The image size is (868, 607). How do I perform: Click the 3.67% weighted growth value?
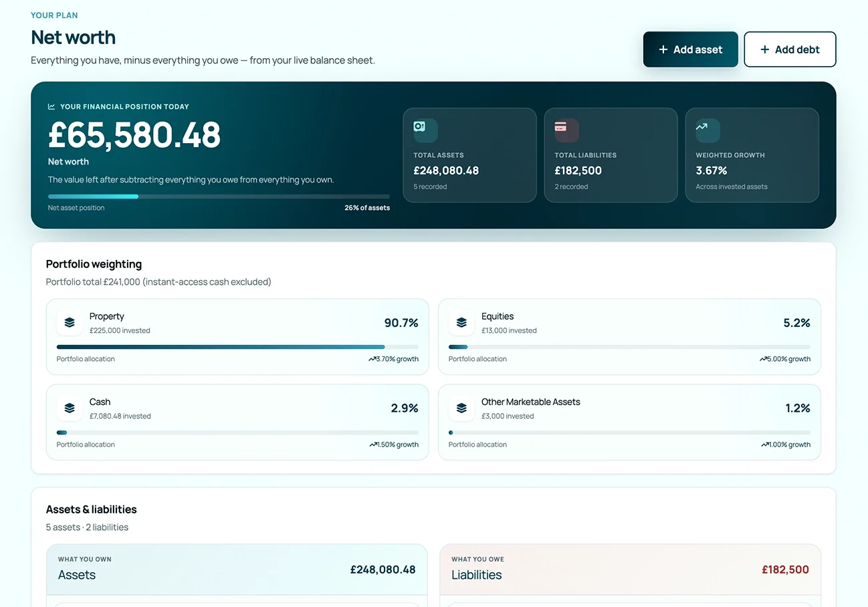tap(712, 170)
